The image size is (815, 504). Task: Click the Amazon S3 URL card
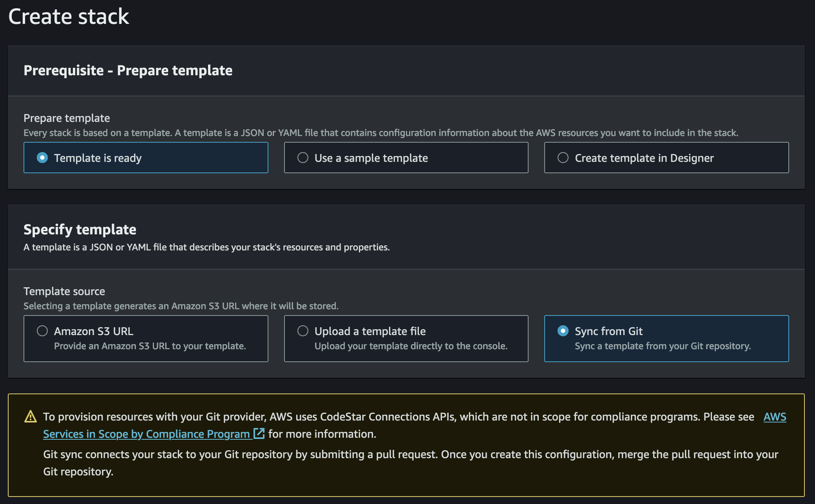coord(146,338)
